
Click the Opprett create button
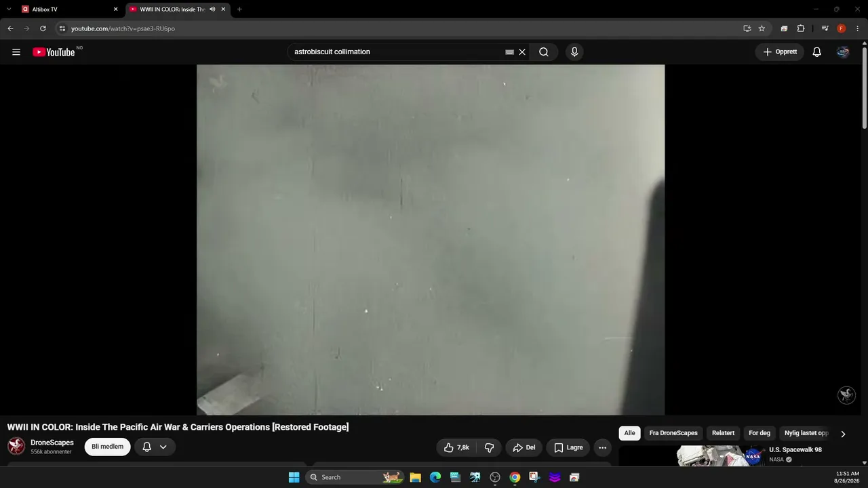pyautogui.click(x=780, y=52)
